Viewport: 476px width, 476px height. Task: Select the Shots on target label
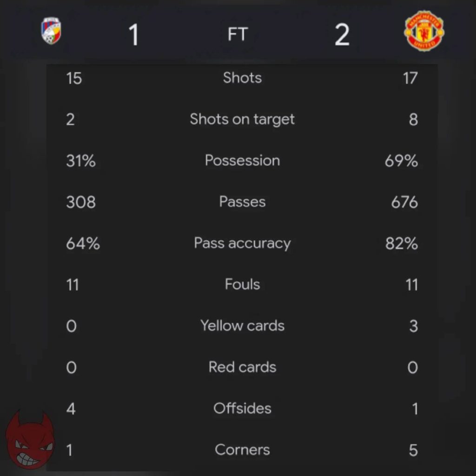coord(242,119)
